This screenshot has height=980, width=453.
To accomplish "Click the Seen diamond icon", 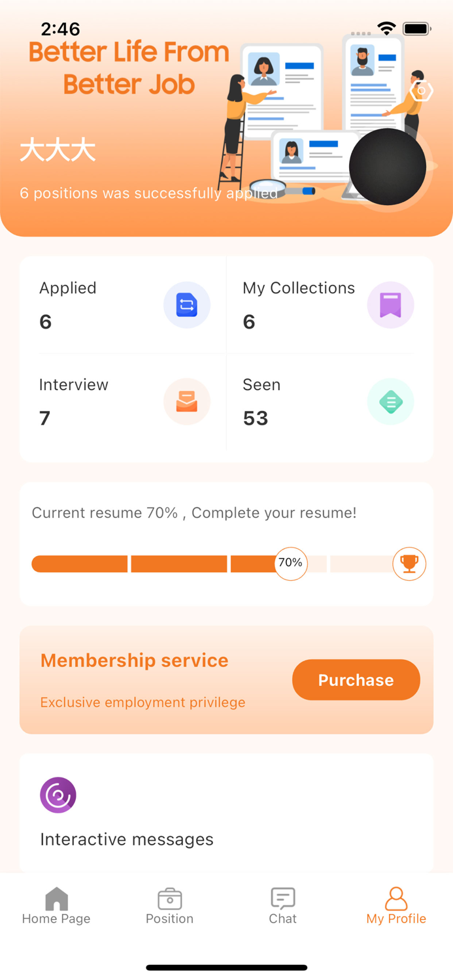I will [x=390, y=401].
